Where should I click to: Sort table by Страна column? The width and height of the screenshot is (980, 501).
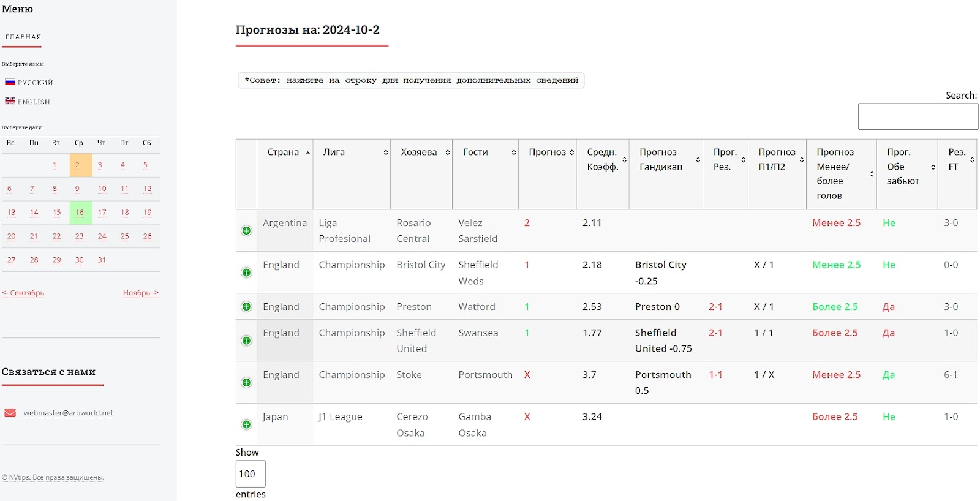pyautogui.click(x=284, y=153)
